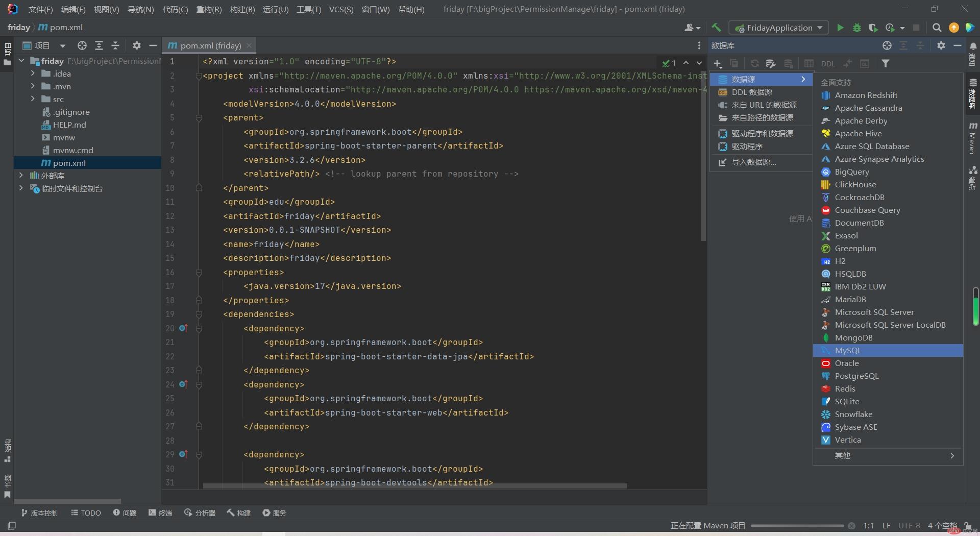
Task: Click gutter dependency marker on line 29
Action: click(183, 454)
